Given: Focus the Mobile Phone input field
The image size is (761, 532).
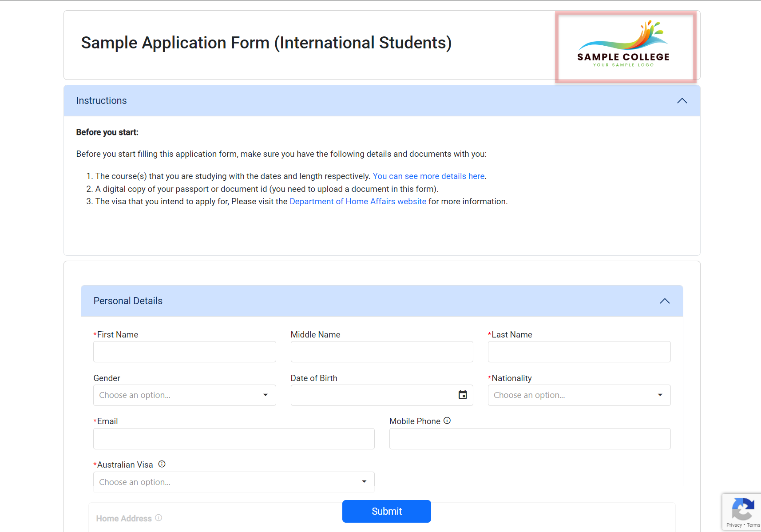Looking at the screenshot, I should [529, 439].
